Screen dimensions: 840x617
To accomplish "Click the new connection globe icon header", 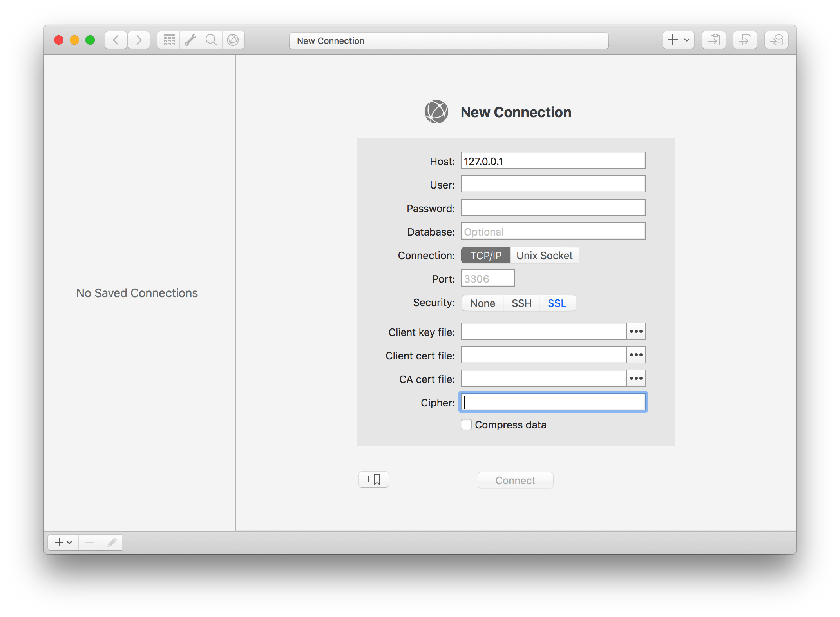I will click(x=435, y=112).
